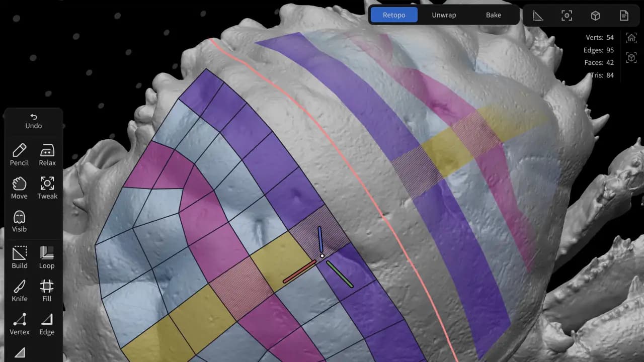Switch to the Retopo tab

pyautogui.click(x=394, y=15)
